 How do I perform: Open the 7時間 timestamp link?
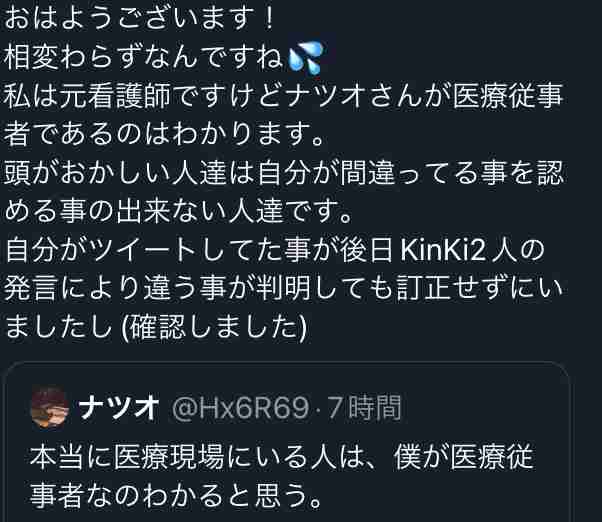pos(364,408)
